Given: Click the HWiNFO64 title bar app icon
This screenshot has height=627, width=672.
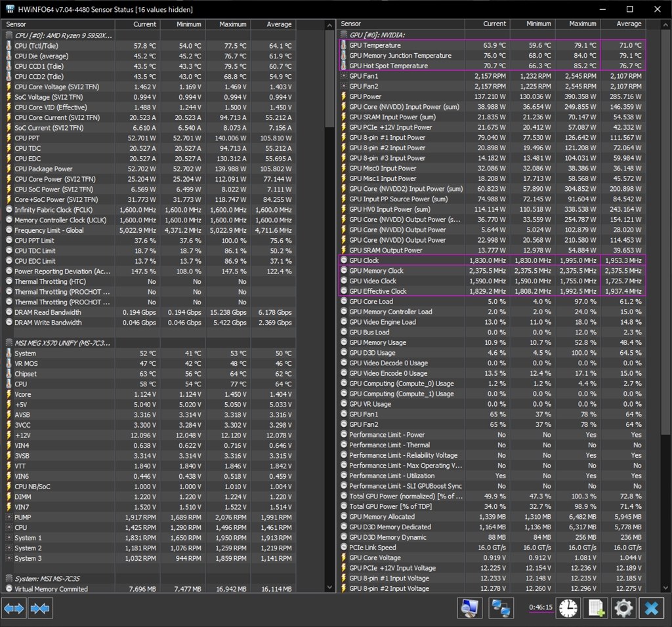Looking at the screenshot, I should coord(10,9).
